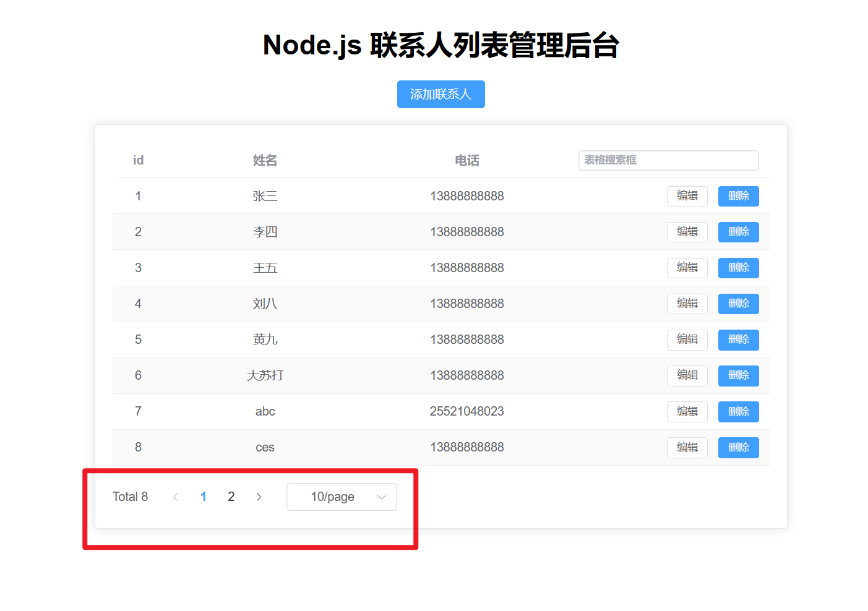Select the name cell 刘八
The height and width of the screenshot is (611, 868).
[265, 304]
